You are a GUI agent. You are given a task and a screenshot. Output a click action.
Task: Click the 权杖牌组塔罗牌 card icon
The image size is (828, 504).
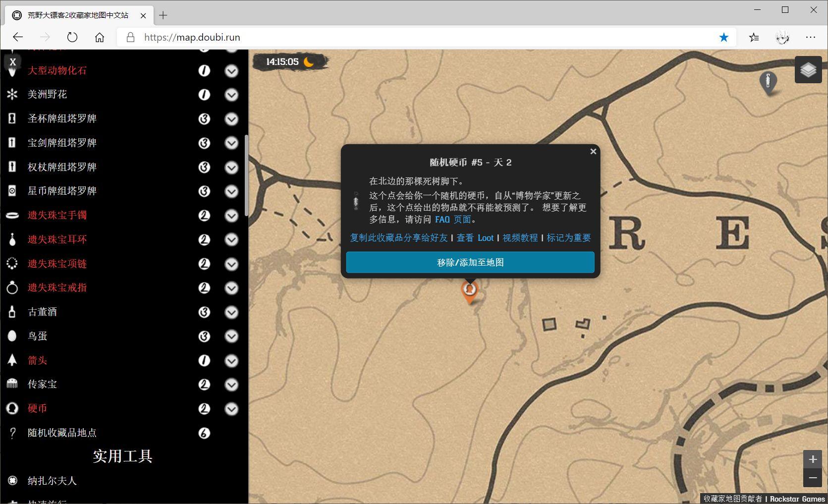click(x=12, y=167)
